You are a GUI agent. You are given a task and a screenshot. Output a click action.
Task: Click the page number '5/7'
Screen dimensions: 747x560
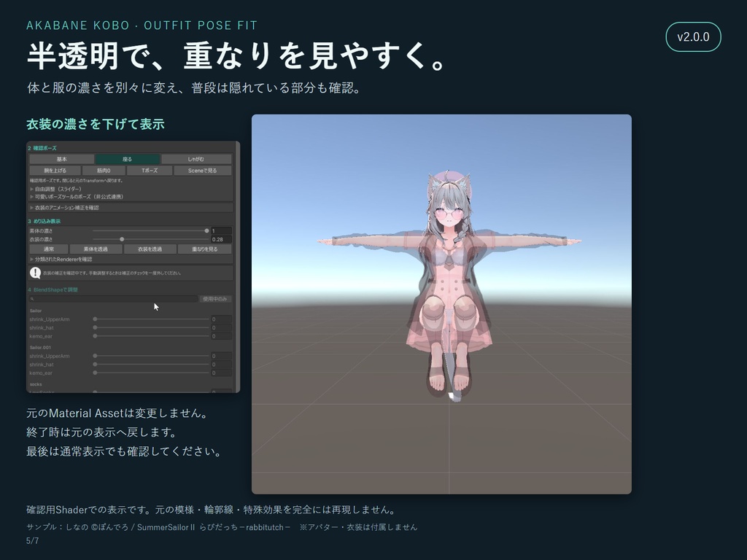coord(32,541)
